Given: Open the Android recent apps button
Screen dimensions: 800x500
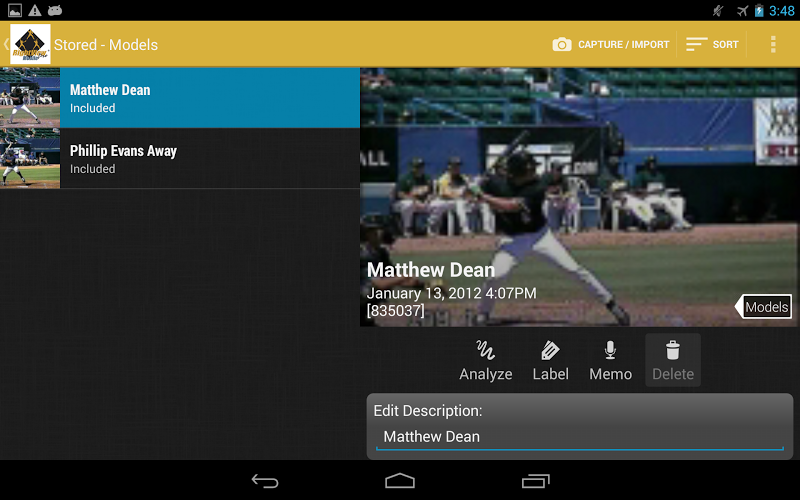Looking at the screenshot, I should pos(535,481).
